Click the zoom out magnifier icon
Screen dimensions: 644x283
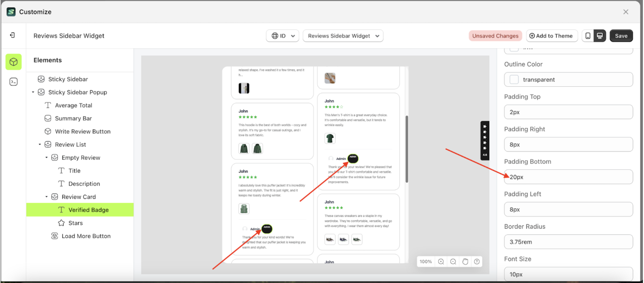pos(453,261)
